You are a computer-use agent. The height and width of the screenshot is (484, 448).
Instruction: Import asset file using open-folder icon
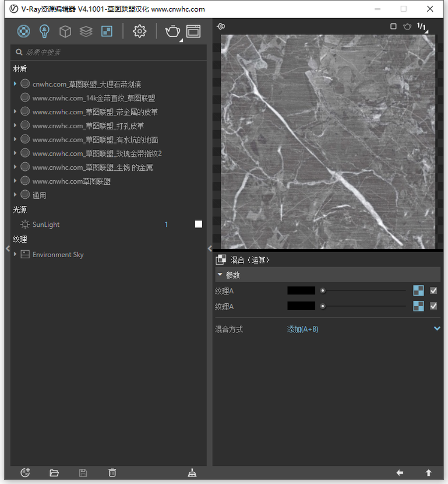coord(54,472)
